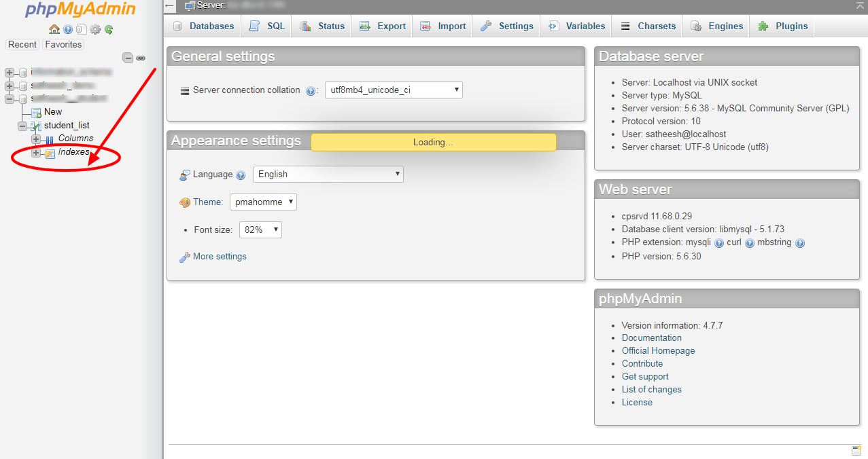Click the chain link icon in the navigation panel

click(x=141, y=58)
